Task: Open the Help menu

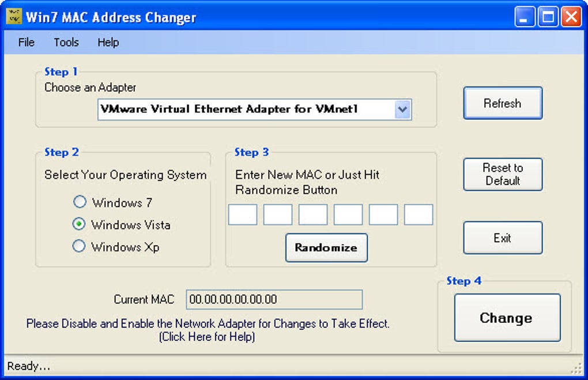Action: [x=108, y=43]
